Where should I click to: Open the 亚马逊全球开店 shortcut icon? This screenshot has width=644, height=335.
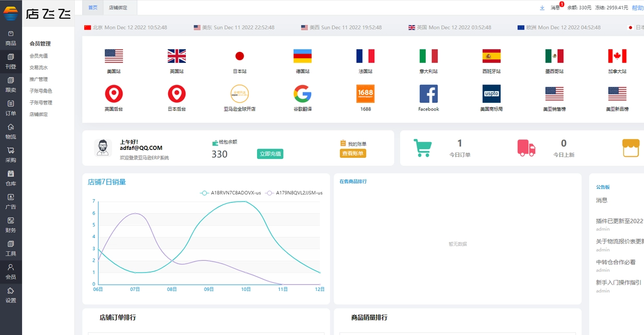239,94
